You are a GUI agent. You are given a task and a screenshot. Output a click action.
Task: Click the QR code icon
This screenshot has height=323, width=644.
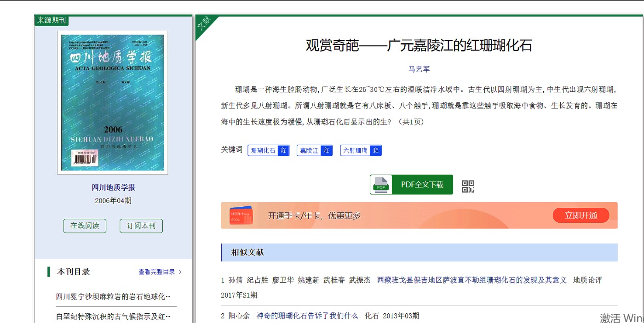pyautogui.click(x=468, y=186)
